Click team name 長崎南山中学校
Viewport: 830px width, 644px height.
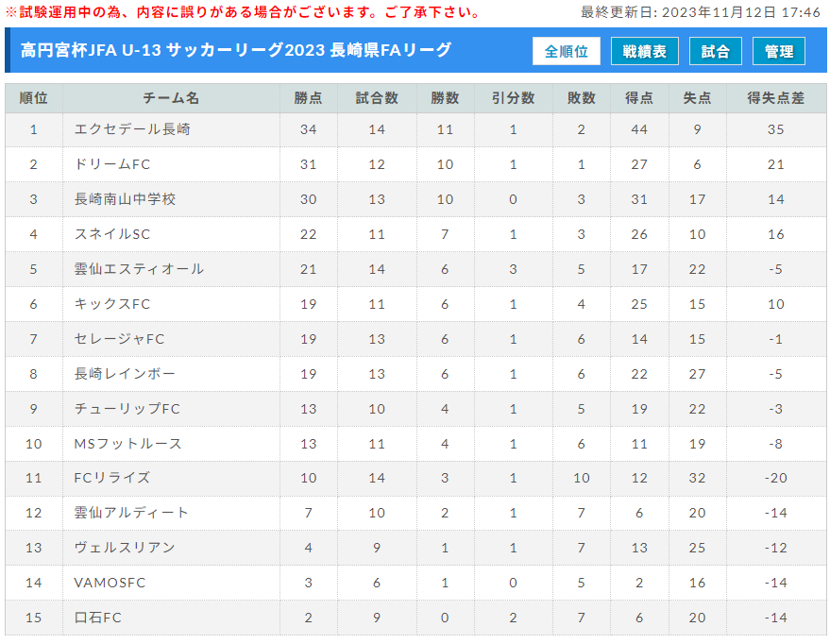[x=125, y=199]
